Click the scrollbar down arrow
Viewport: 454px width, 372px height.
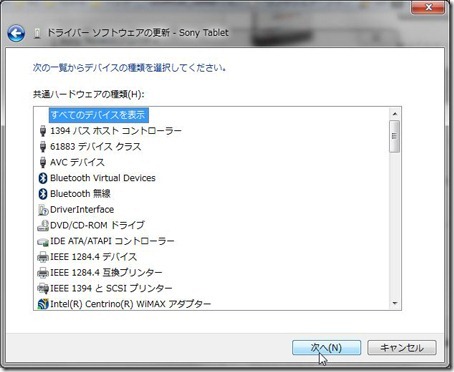click(395, 303)
